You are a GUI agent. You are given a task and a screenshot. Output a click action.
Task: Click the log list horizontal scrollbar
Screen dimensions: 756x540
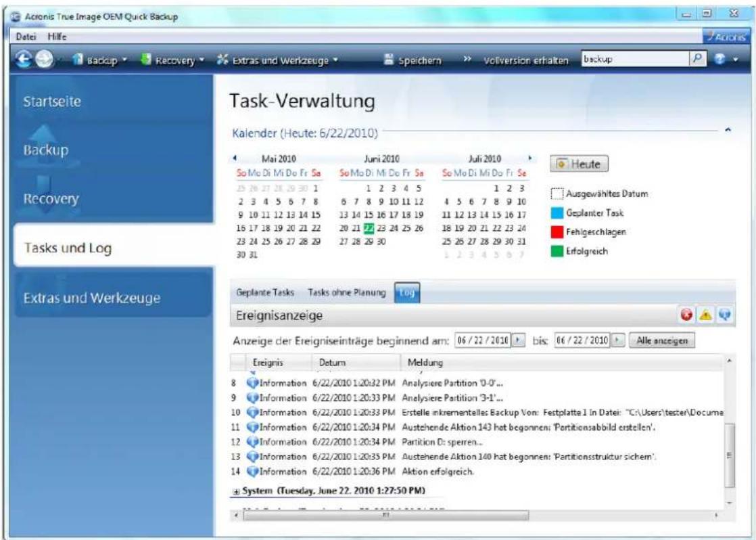click(385, 516)
